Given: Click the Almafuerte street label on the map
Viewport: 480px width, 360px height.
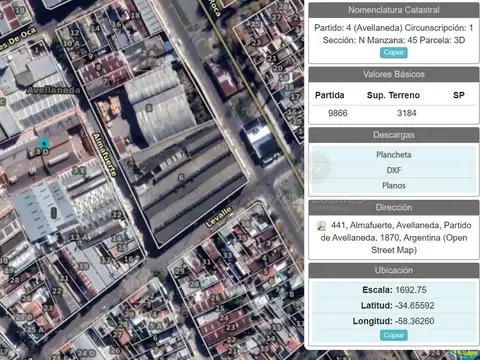Looking at the screenshot, I should point(105,155).
